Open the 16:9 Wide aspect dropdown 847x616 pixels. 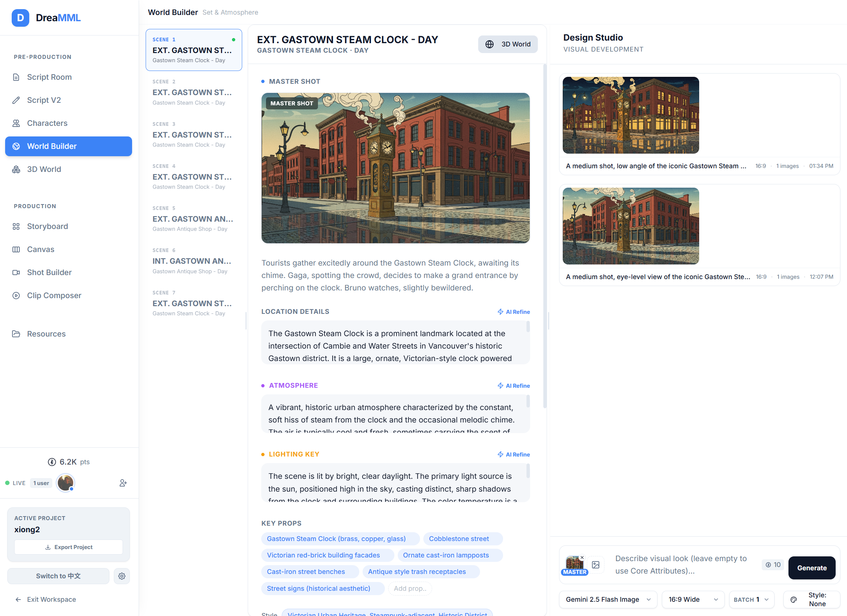click(x=693, y=599)
